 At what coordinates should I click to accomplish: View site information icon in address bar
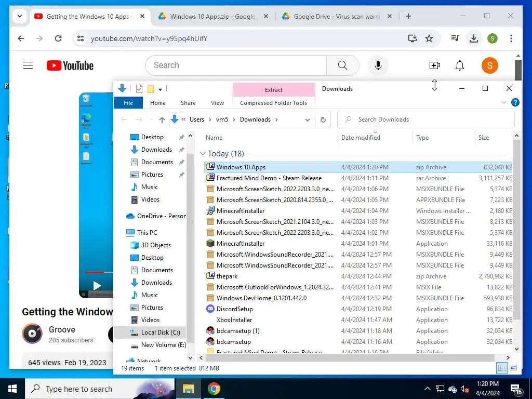tap(81, 38)
